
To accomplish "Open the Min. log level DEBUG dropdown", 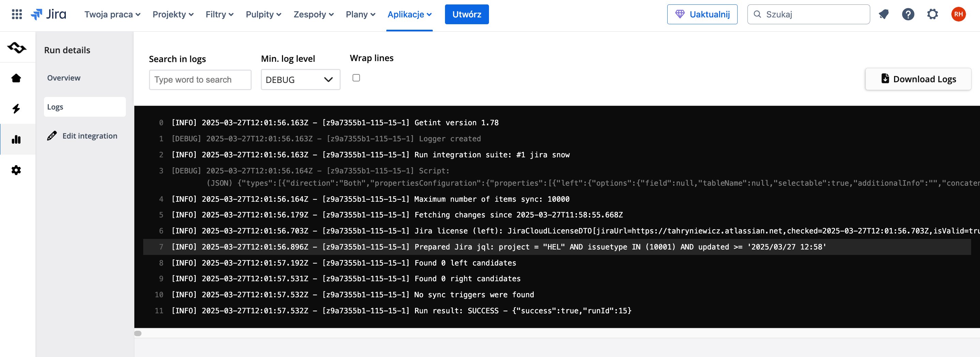I will (x=300, y=80).
